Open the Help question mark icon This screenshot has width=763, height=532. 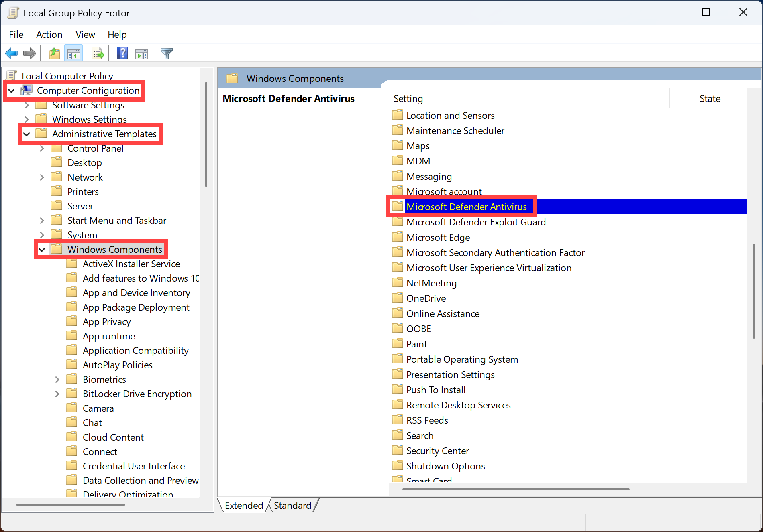122,53
